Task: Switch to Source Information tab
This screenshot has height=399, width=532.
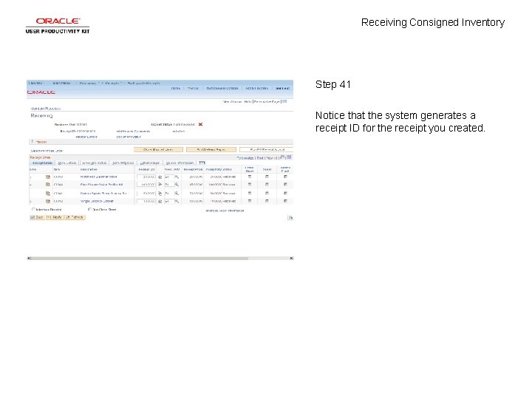Action: 180,163
